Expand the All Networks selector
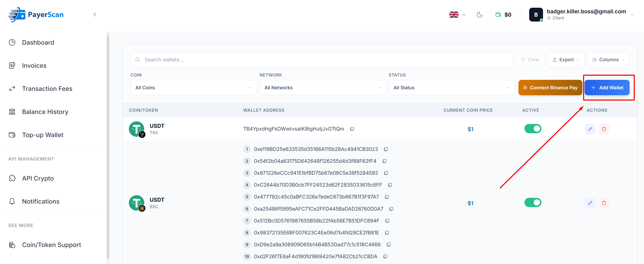 coord(323,87)
